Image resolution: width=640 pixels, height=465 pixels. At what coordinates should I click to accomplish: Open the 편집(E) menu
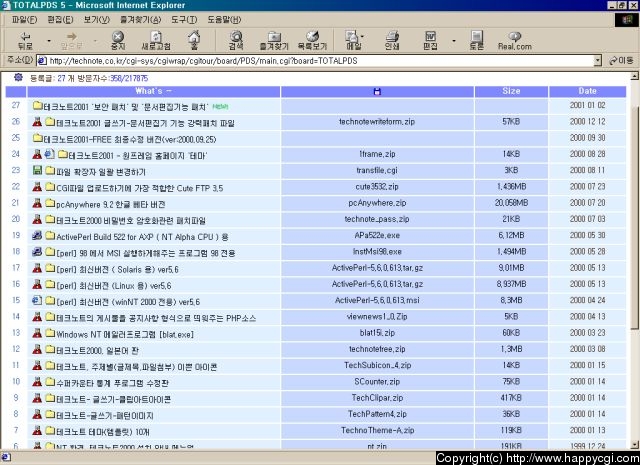pos(60,20)
